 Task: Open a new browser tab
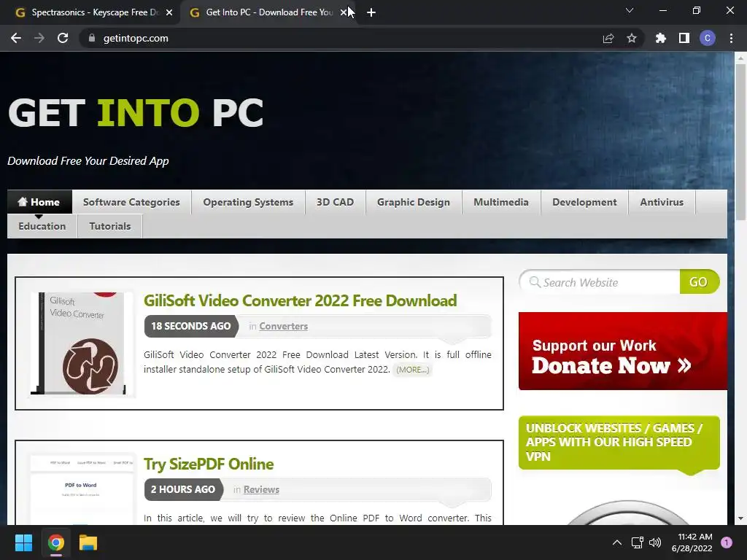coord(371,13)
